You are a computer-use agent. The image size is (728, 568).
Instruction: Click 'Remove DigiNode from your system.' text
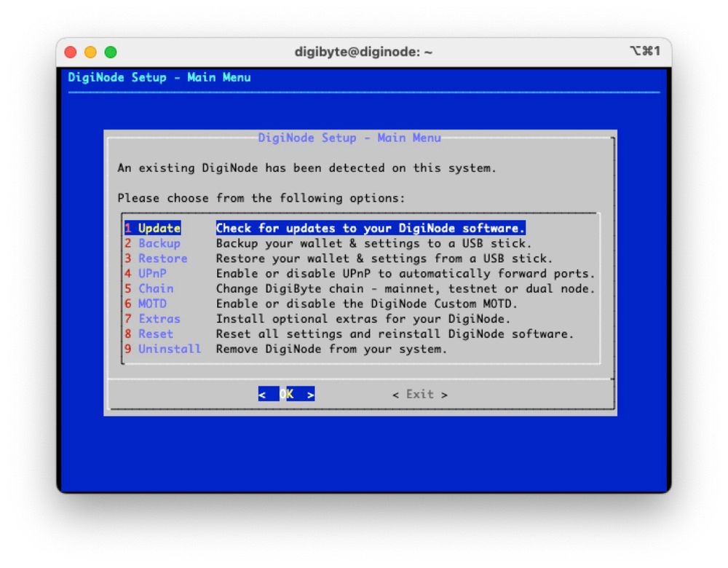331,349
